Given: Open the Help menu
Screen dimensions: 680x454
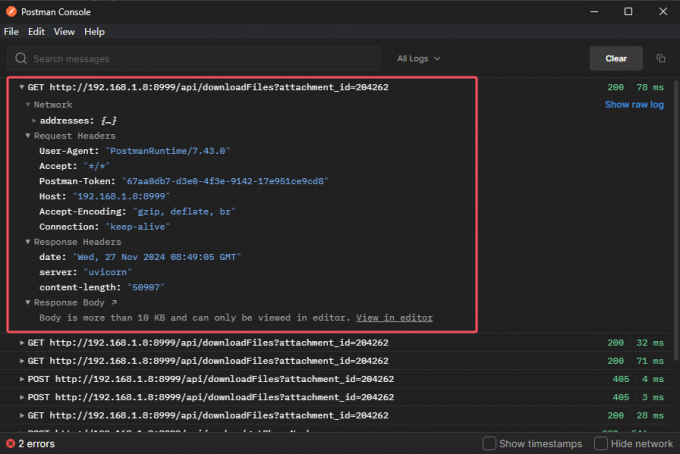Looking at the screenshot, I should (95, 32).
